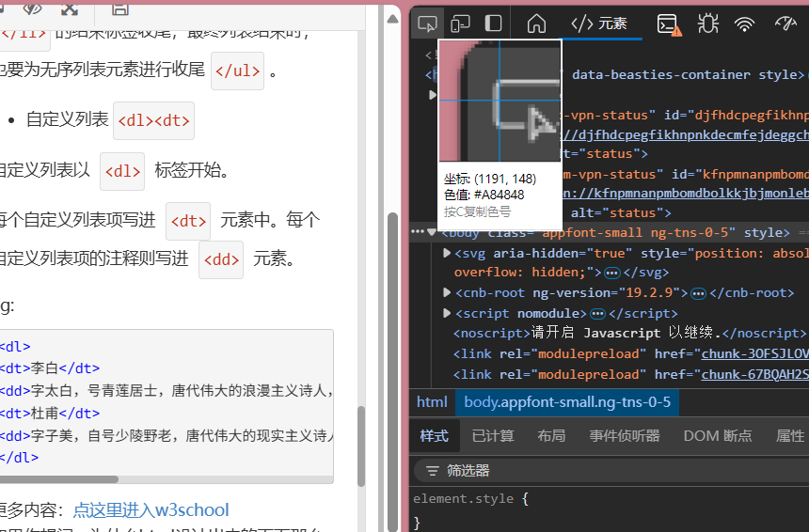Switch to the 元素 Elements tab
The image size is (809, 532).
599,23
